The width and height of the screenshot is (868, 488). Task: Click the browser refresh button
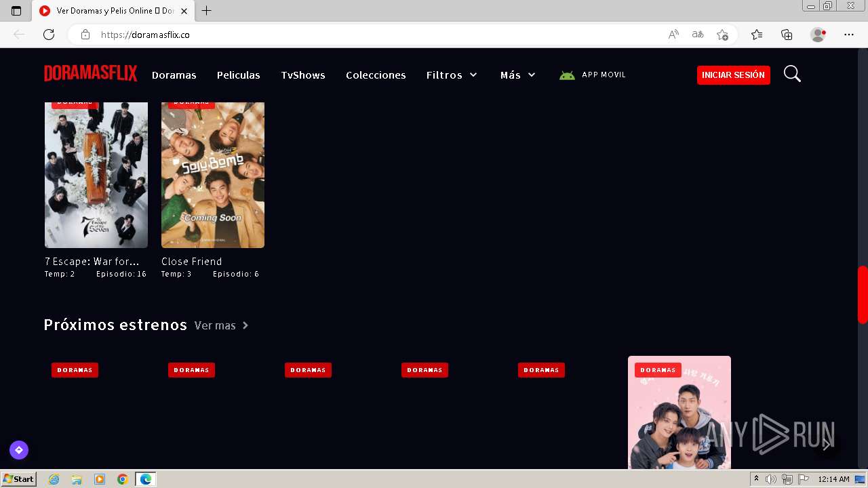tap(49, 35)
